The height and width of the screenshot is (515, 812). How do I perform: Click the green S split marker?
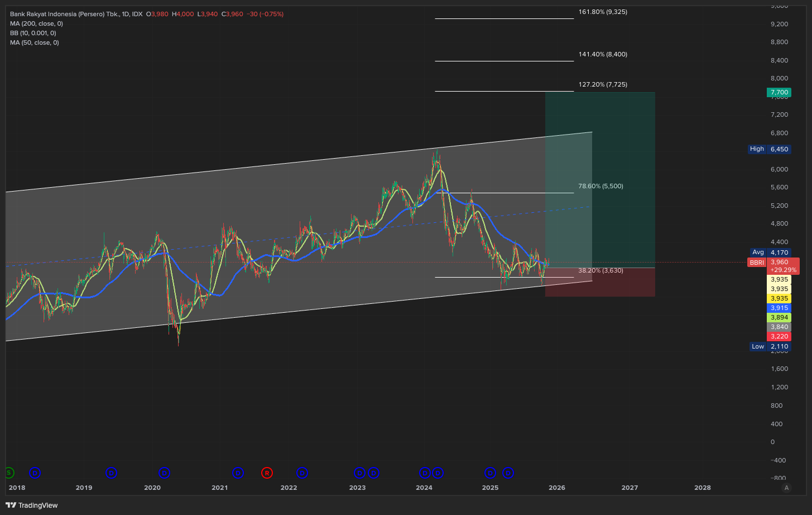click(9, 473)
